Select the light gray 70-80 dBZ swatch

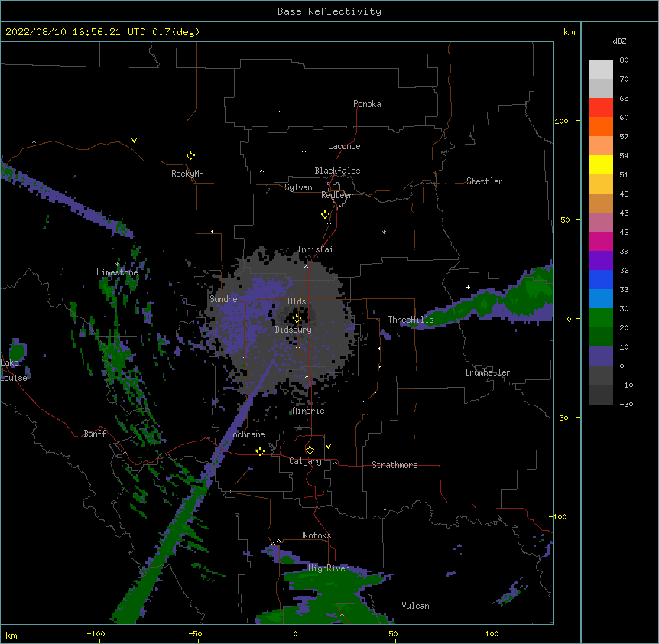click(601, 69)
